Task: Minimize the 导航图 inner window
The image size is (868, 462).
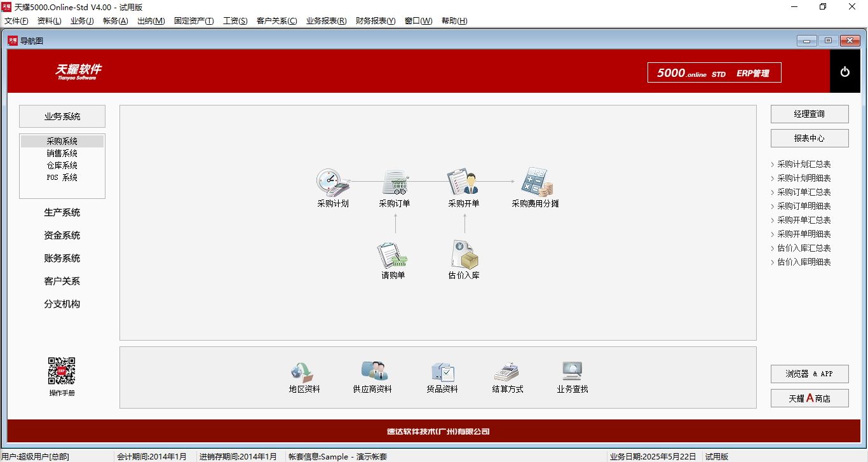Action: coord(807,41)
